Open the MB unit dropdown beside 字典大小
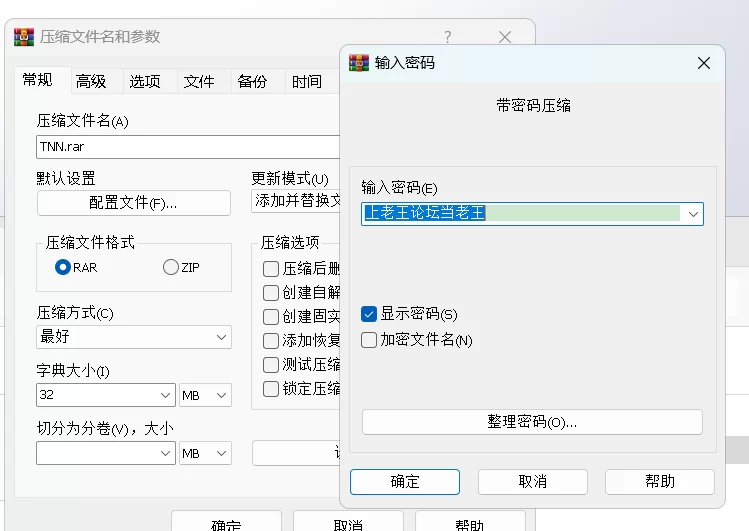Screen dimensions: 749x531 (x=205, y=395)
